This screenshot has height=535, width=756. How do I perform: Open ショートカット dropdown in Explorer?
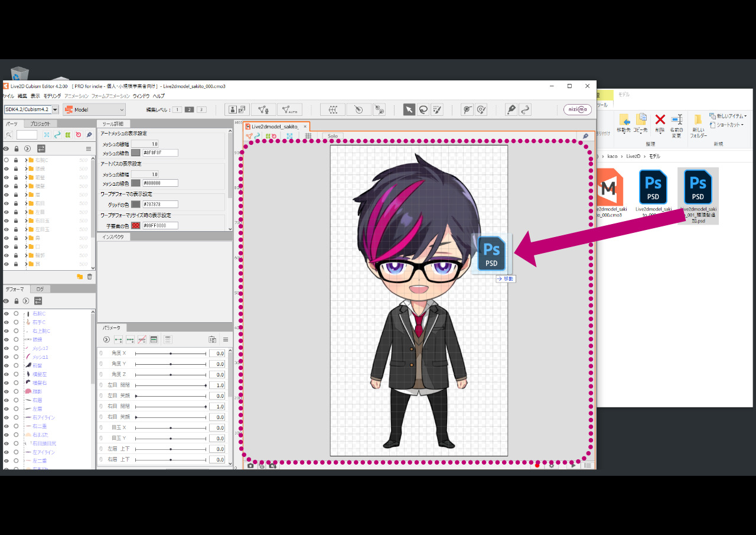pyautogui.click(x=726, y=125)
